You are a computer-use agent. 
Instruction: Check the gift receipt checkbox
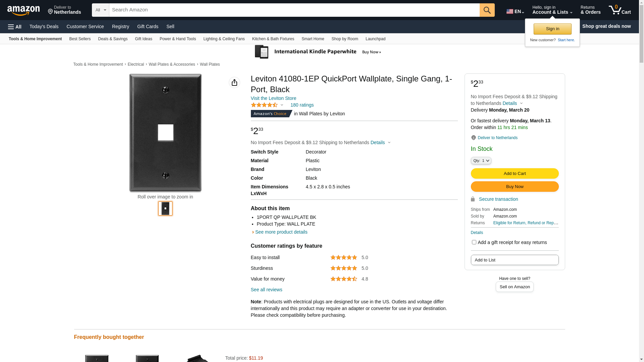(x=474, y=242)
